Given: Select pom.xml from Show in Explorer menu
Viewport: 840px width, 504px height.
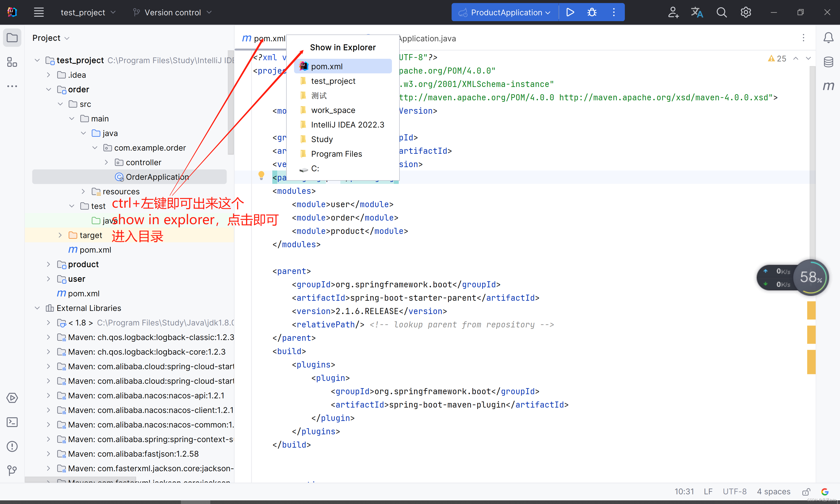Looking at the screenshot, I should pos(327,66).
